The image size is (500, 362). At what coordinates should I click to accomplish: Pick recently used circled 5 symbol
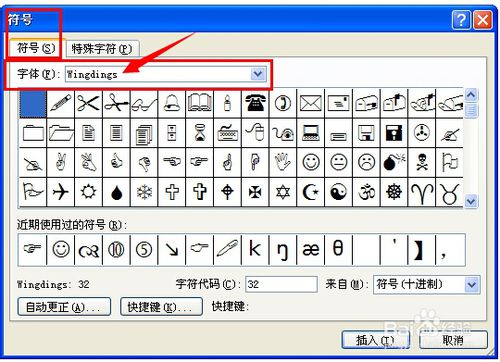coord(144,250)
